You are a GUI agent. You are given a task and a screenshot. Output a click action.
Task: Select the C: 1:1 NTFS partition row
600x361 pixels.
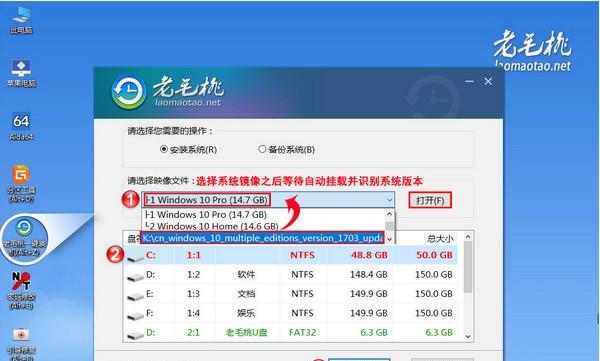pos(292,255)
